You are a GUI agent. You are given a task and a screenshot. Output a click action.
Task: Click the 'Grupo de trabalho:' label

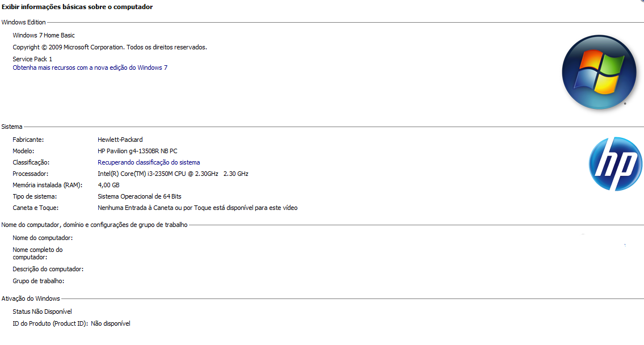point(39,281)
